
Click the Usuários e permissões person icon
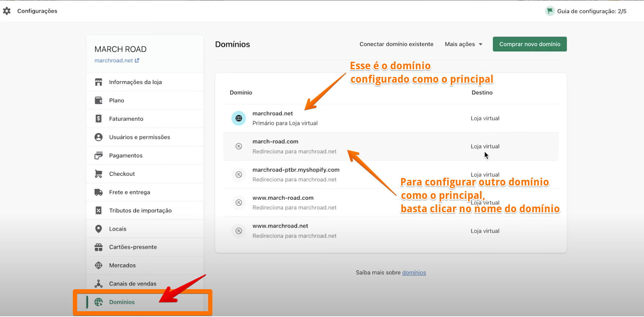coord(98,137)
